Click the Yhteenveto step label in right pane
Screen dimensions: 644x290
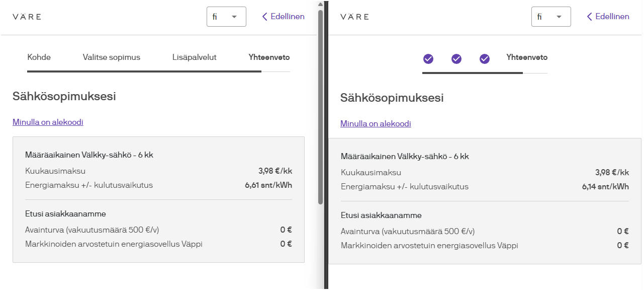pyautogui.click(x=527, y=57)
